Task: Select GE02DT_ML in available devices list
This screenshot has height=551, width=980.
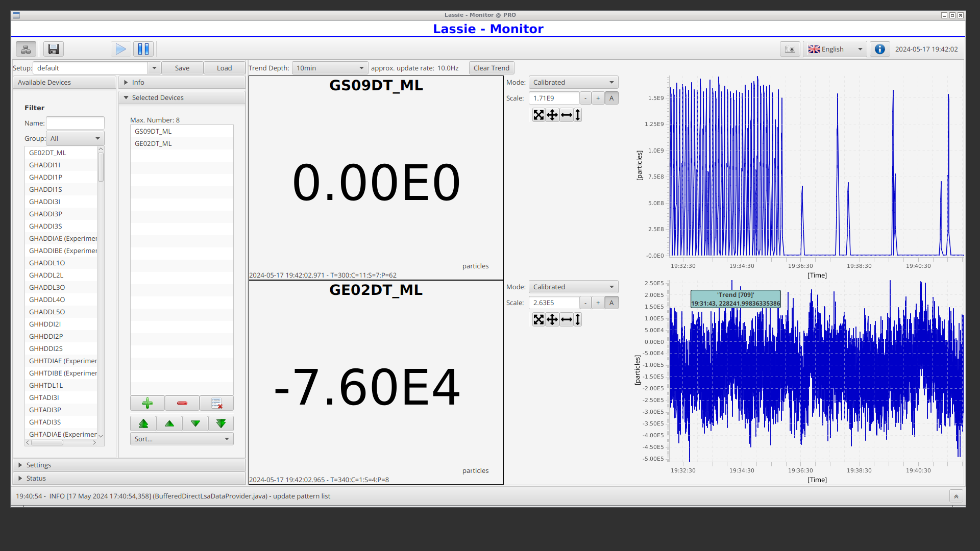Action: [61, 153]
